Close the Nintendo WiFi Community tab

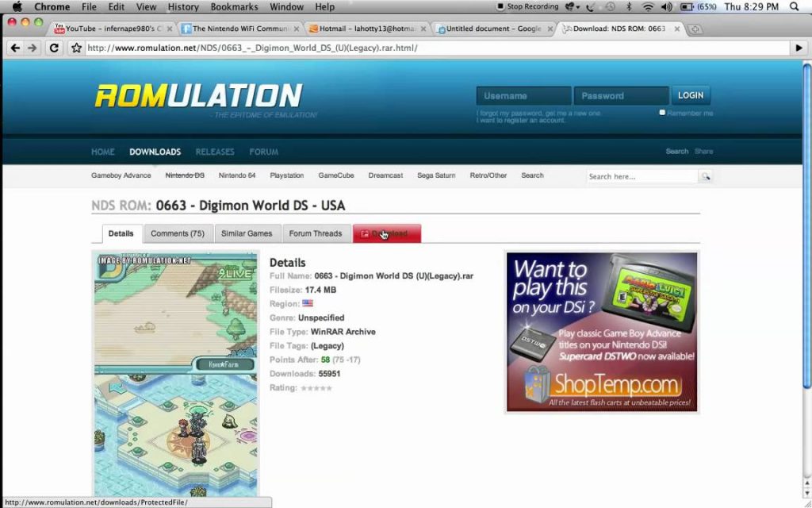297,29
